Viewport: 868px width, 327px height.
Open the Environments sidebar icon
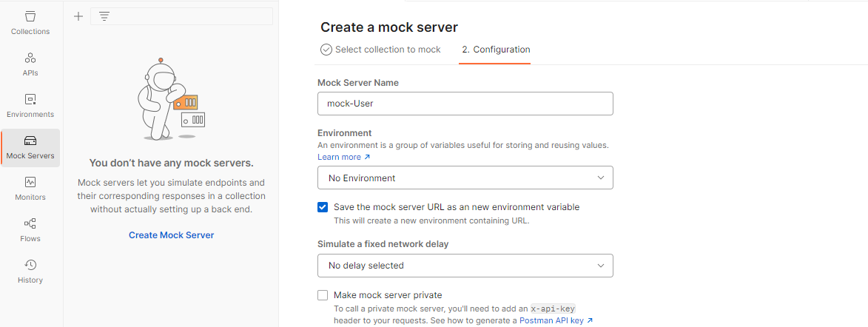click(x=30, y=106)
